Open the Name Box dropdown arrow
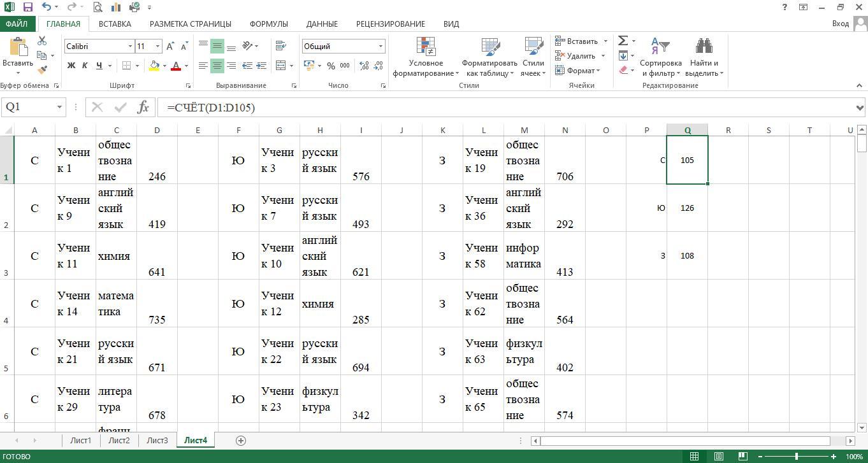Viewport: 868px width, 463px height. coord(59,107)
